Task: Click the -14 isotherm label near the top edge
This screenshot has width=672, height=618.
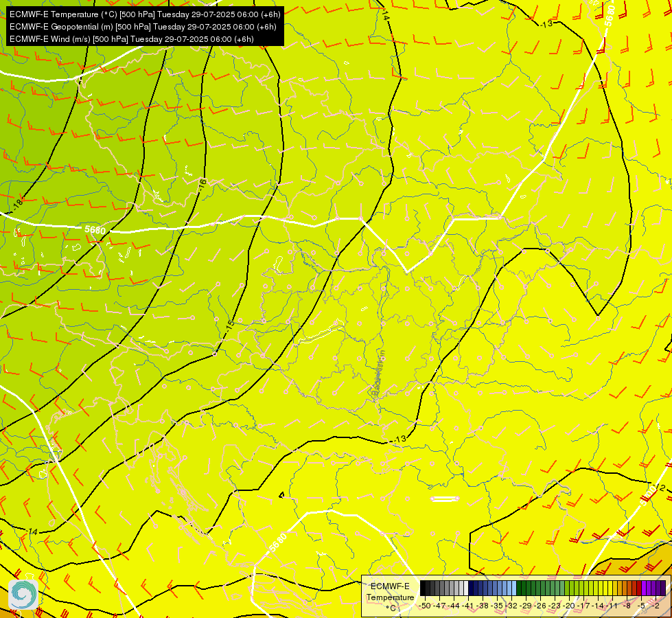Action: pos(386,15)
